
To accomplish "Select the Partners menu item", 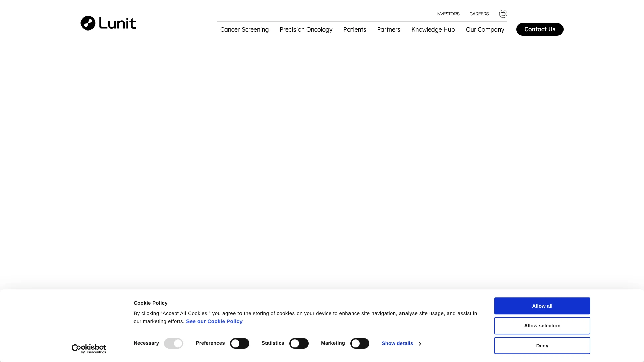I will click(x=388, y=29).
